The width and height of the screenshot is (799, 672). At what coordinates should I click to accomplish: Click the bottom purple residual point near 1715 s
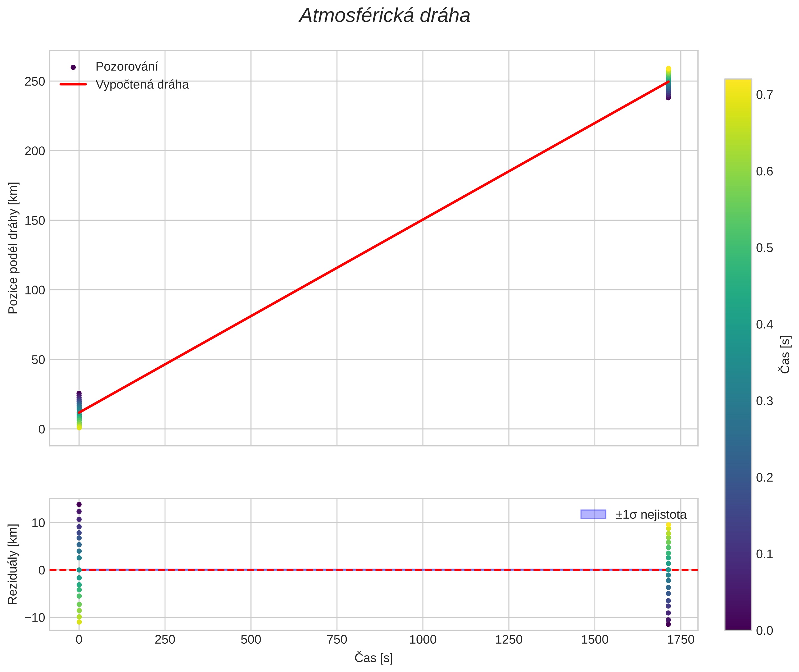pos(668,624)
